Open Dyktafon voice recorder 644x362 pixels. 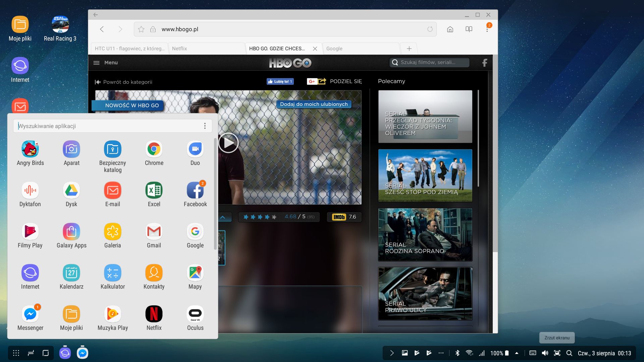click(x=30, y=195)
